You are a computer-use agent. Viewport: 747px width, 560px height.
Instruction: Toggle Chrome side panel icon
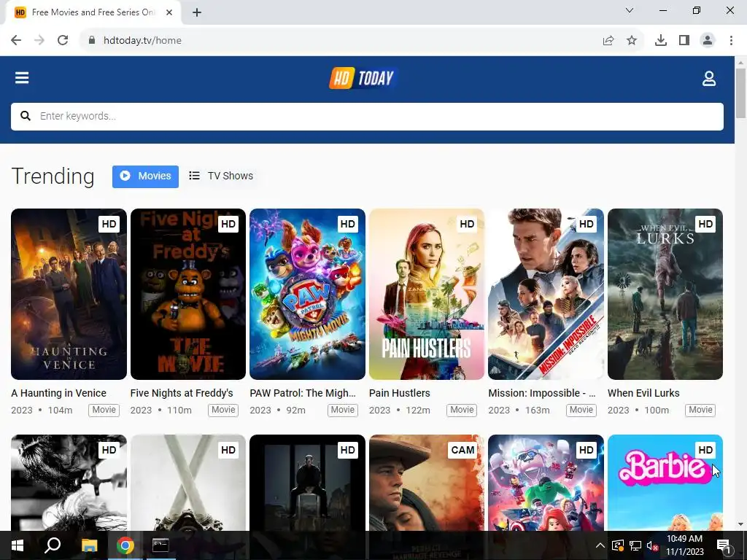pyautogui.click(x=684, y=41)
